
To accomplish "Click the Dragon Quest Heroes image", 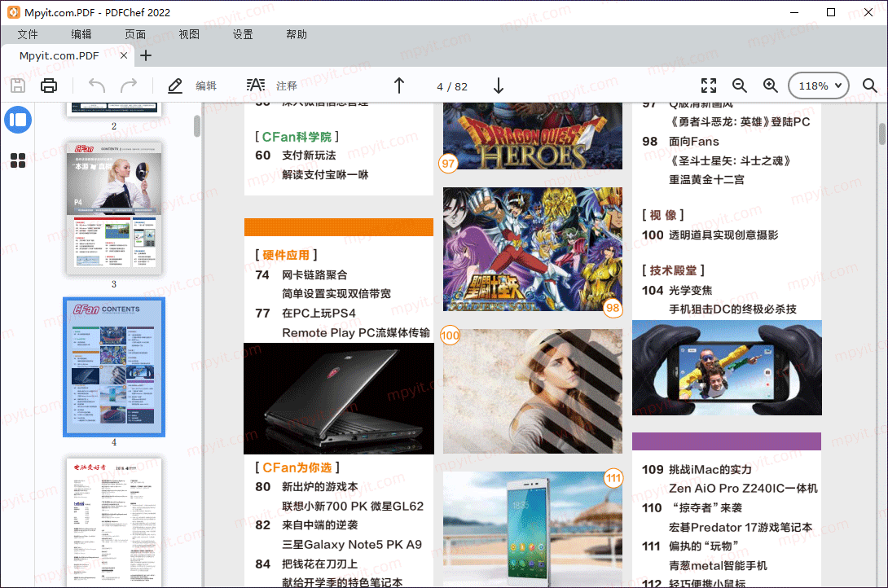I will coord(532,136).
